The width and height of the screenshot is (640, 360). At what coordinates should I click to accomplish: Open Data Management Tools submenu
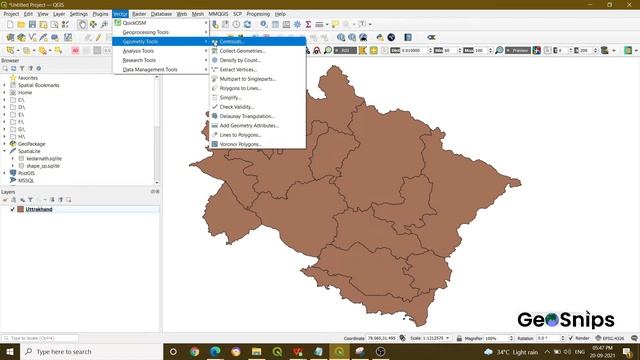(x=161, y=70)
